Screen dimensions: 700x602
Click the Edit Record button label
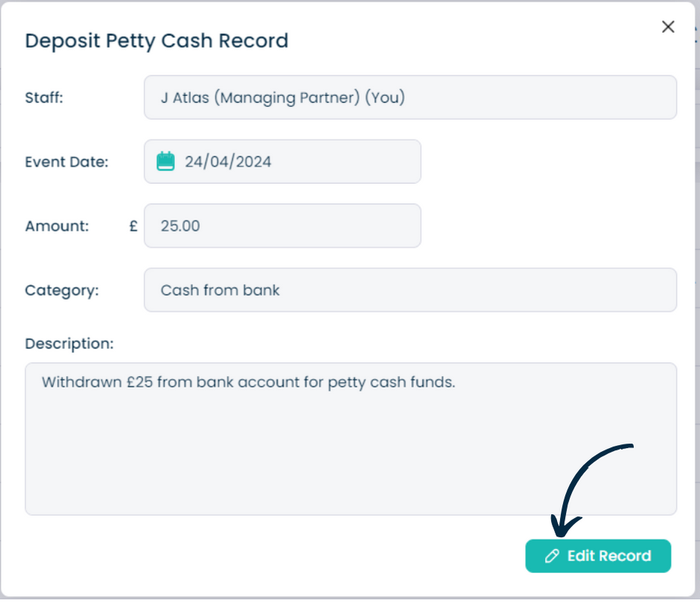click(609, 556)
